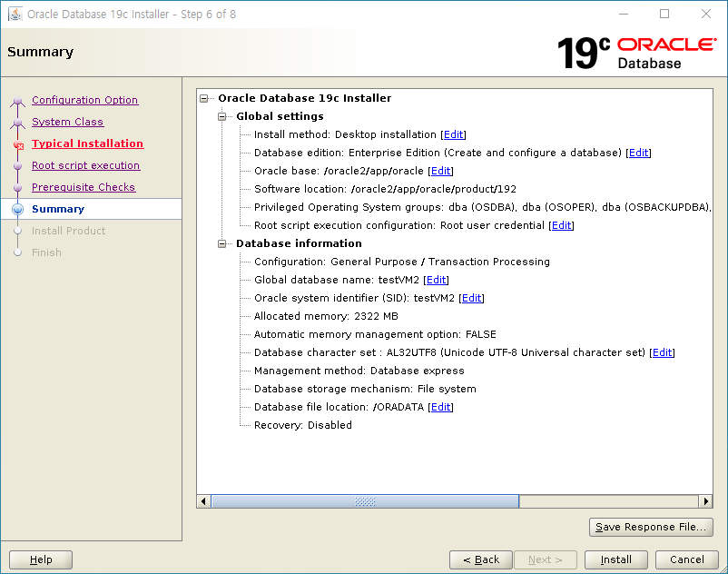Collapse the Global settings tree node
This screenshot has width=728, height=574.
(x=221, y=116)
